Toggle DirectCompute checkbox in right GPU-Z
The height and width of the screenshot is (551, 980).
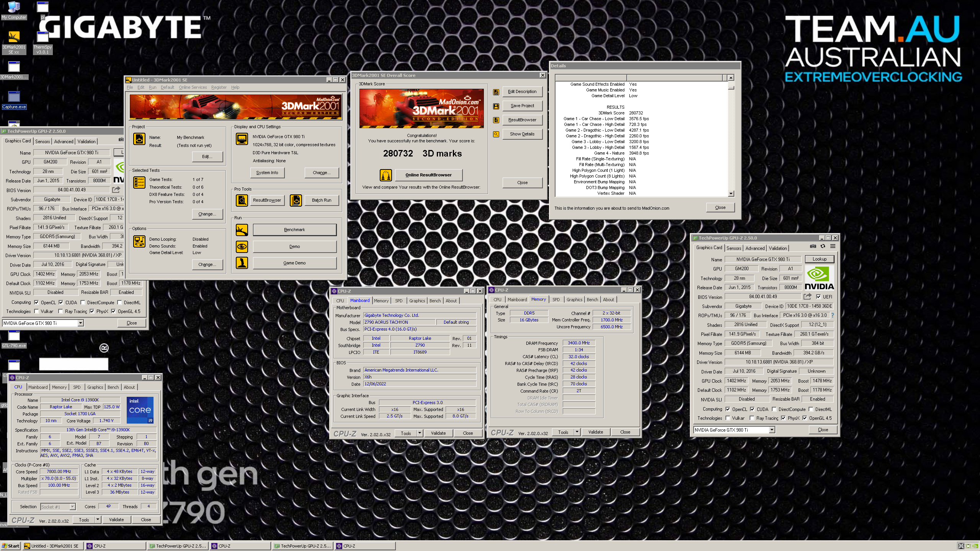click(774, 409)
